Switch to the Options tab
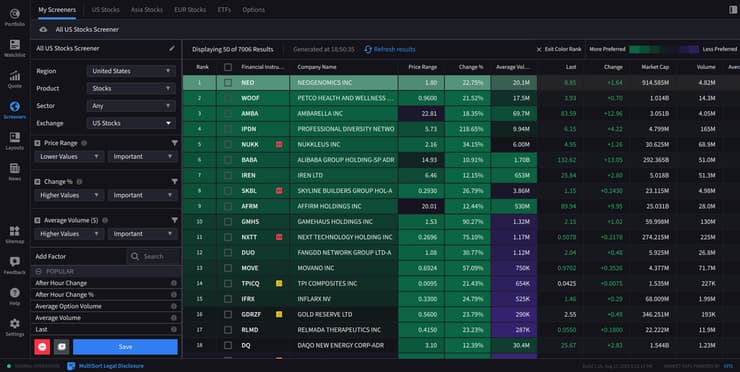The width and height of the screenshot is (740, 372). click(x=253, y=9)
